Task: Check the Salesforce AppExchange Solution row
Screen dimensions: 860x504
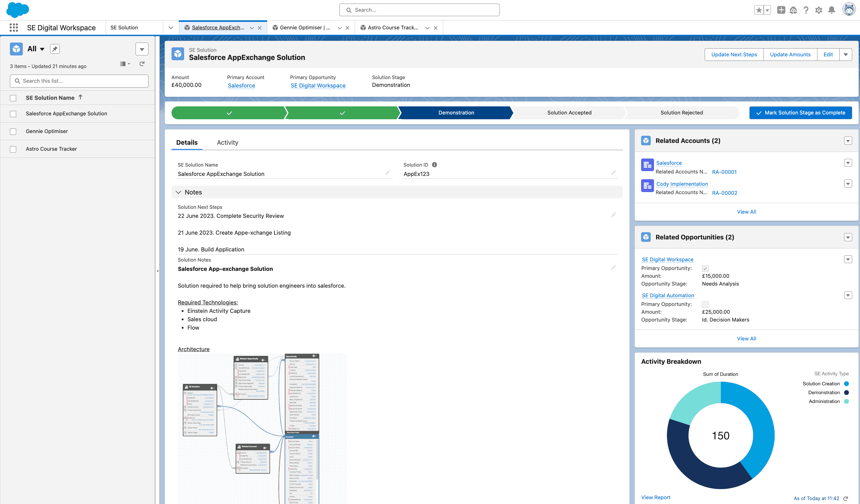Action: click(x=13, y=114)
